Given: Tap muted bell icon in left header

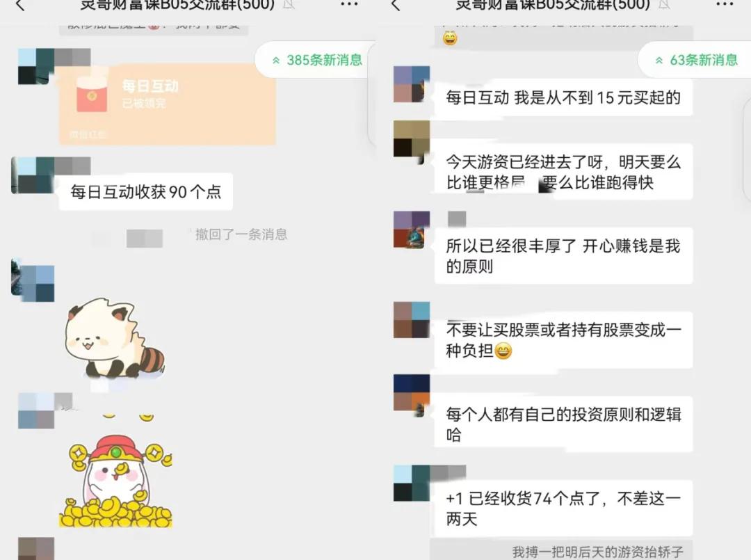Looking at the screenshot, I should tap(289, 4).
